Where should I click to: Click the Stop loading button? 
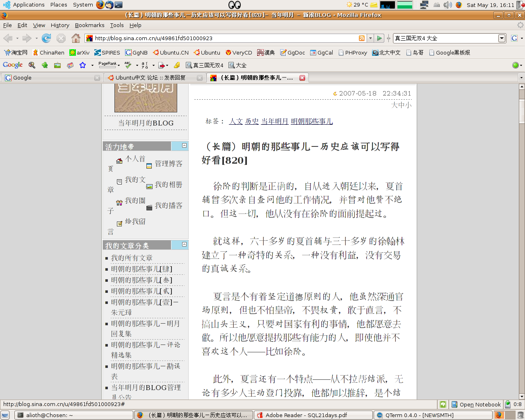click(x=61, y=38)
